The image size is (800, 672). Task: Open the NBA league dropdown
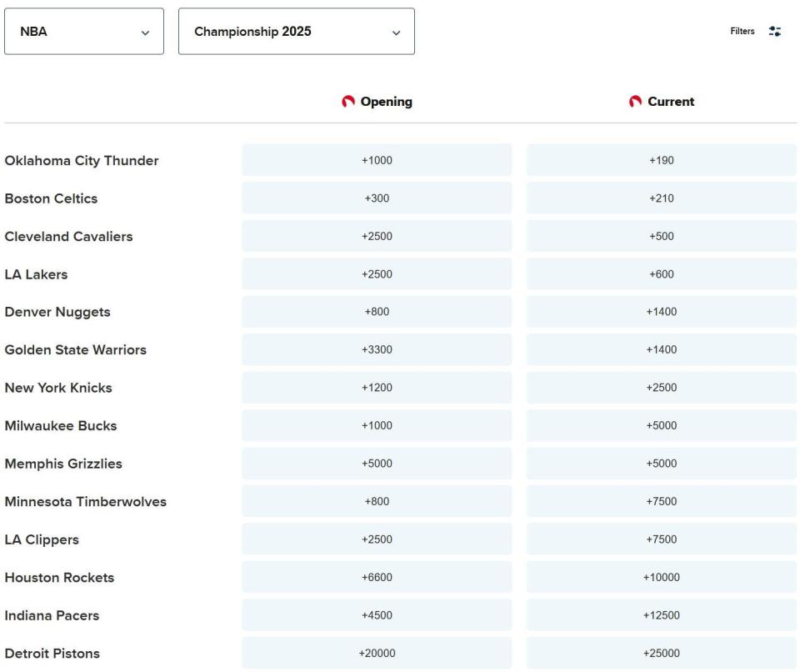[84, 32]
